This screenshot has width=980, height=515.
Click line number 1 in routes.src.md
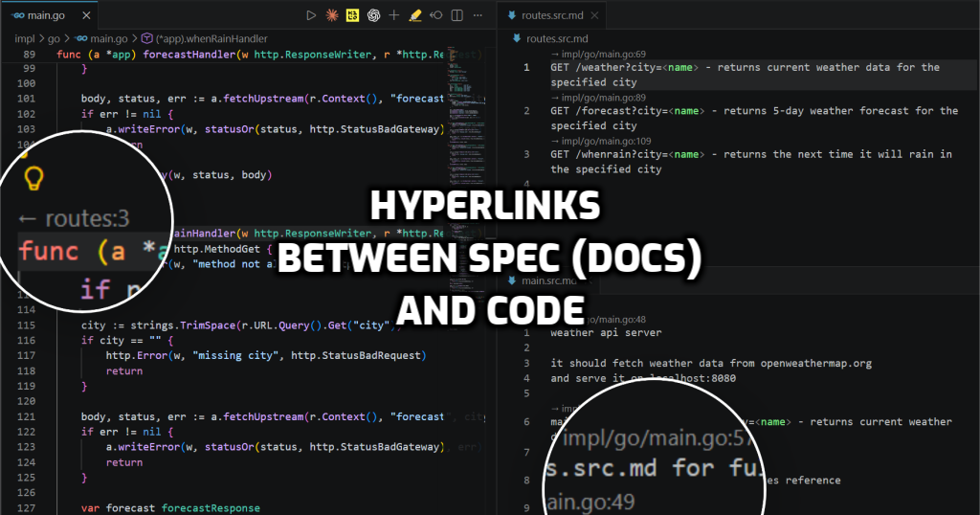(526, 68)
